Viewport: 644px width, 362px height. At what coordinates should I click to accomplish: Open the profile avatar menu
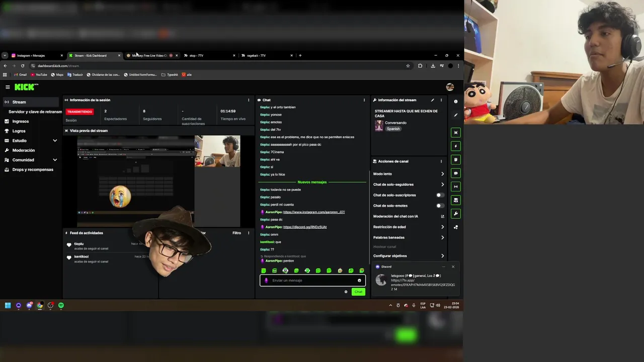point(450,87)
